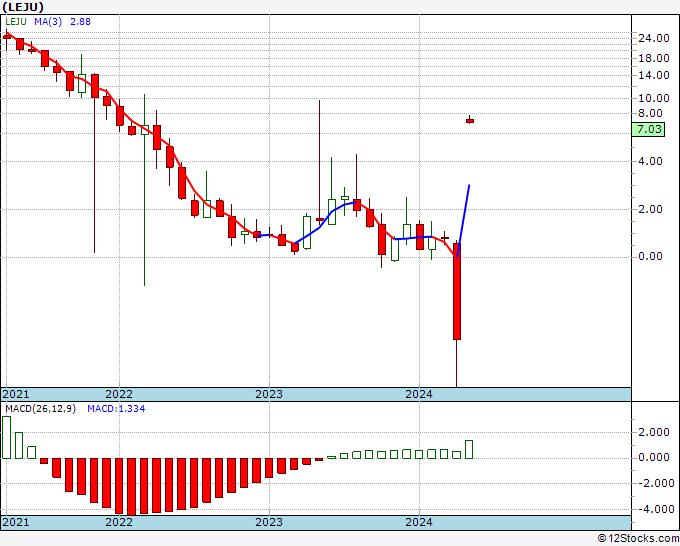The height and width of the screenshot is (546, 680).
Task: Click the 2023 label on price timeline
Action: point(269,394)
